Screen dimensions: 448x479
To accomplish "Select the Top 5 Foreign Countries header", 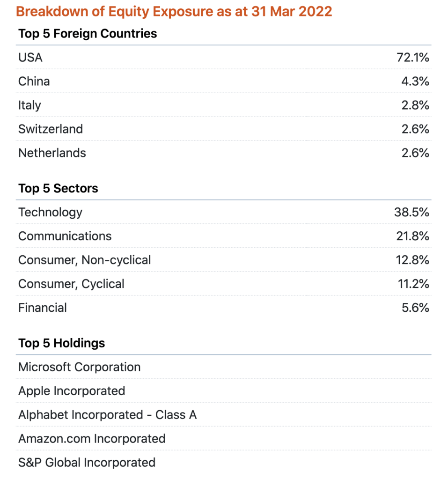I will (88, 34).
